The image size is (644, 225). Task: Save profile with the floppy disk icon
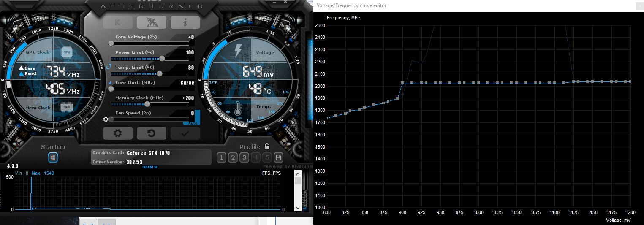coord(278,158)
